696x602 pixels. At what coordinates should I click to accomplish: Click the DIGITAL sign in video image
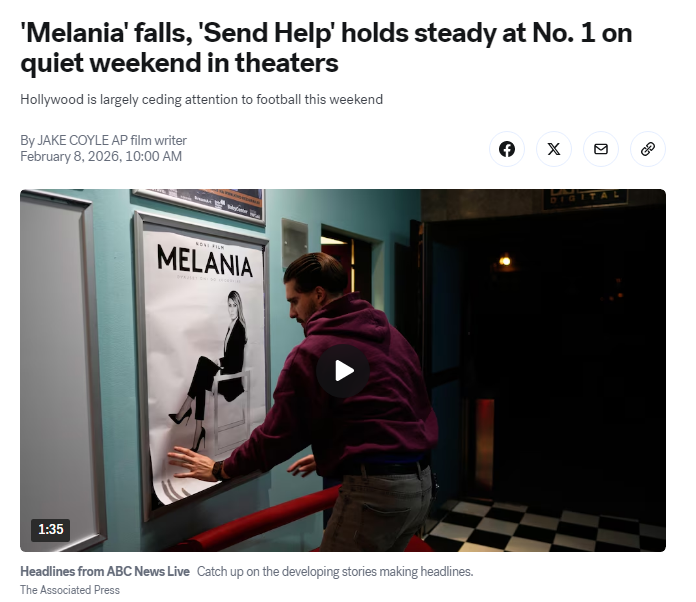pyautogui.click(x=585, y=198)
